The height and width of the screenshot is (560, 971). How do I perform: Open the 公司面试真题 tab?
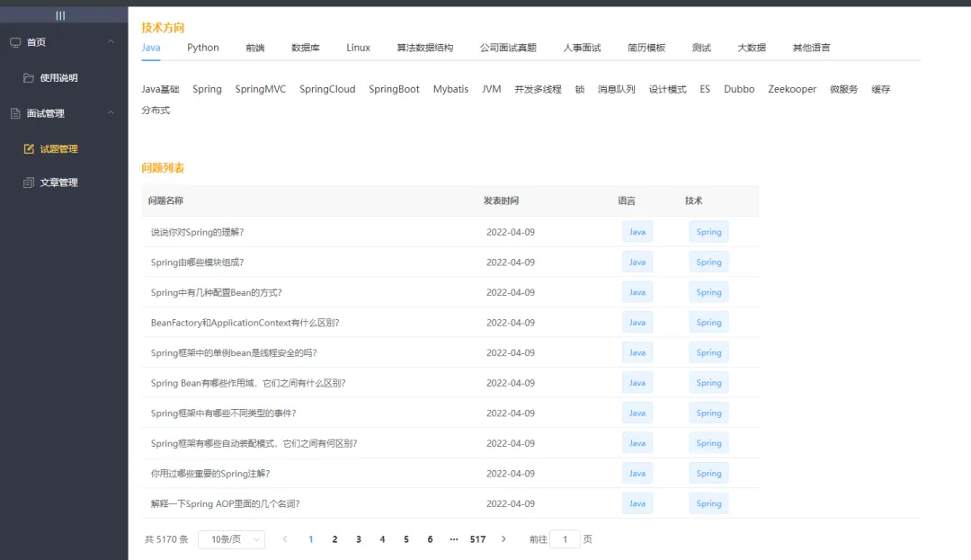508,48
